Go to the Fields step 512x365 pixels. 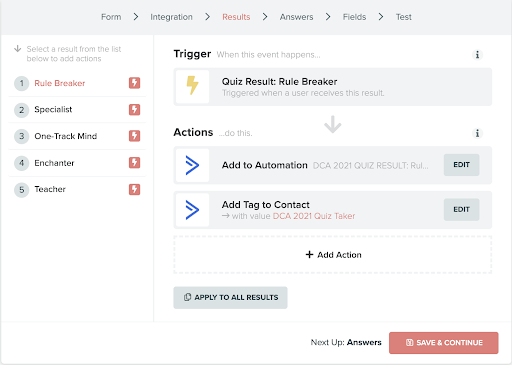354,17
